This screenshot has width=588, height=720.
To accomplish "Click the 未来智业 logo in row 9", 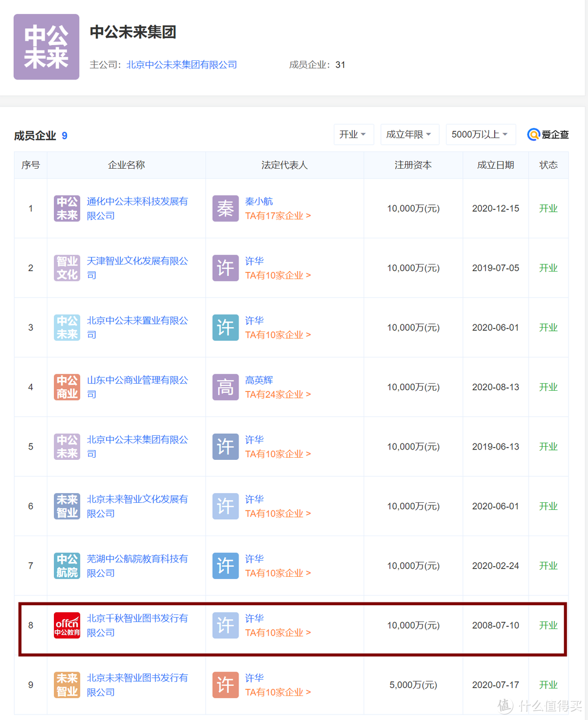I will click(66, 685).
